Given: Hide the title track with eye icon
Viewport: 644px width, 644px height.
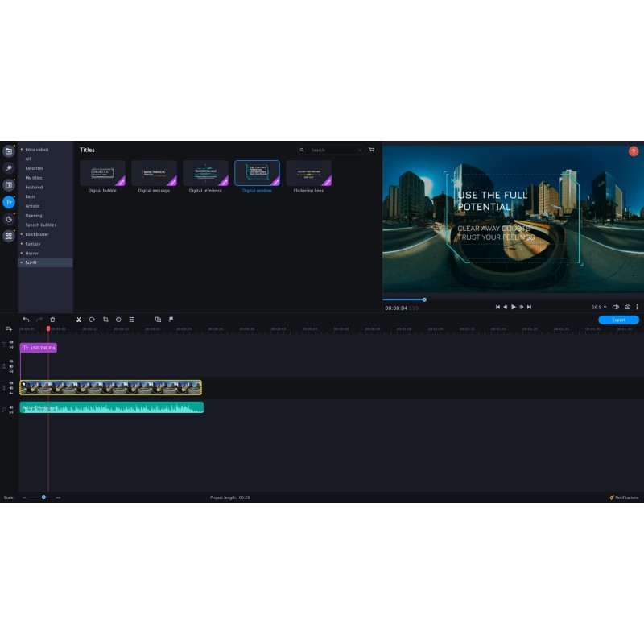Looking at the screenshot, I should (x=11, y=343).
